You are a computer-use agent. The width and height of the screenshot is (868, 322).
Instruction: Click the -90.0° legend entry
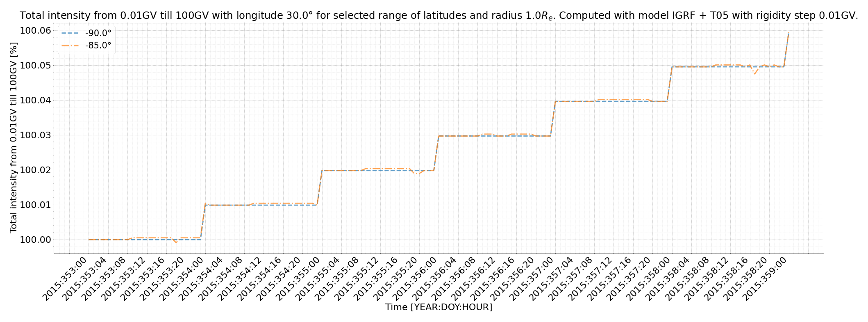point(86,33)
